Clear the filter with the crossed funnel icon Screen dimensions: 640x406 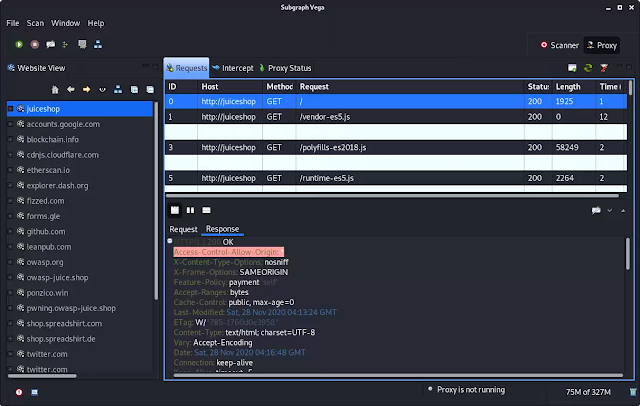point(604,68)
